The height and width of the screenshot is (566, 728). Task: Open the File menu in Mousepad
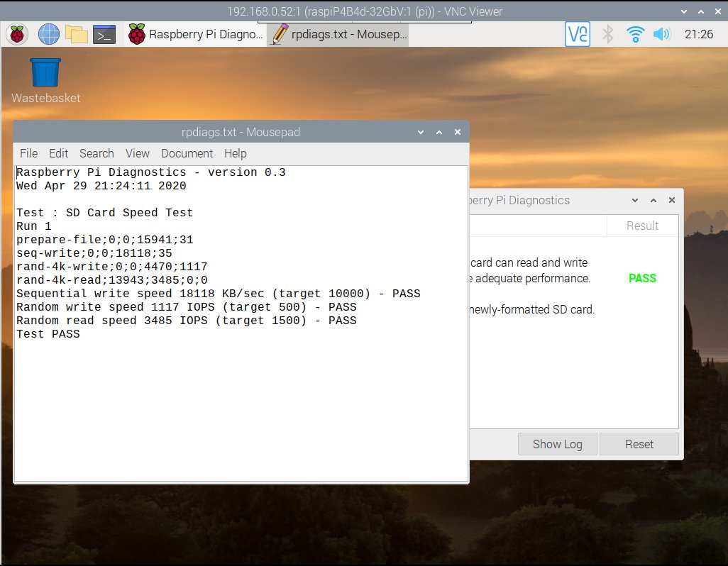pos(29,154)
